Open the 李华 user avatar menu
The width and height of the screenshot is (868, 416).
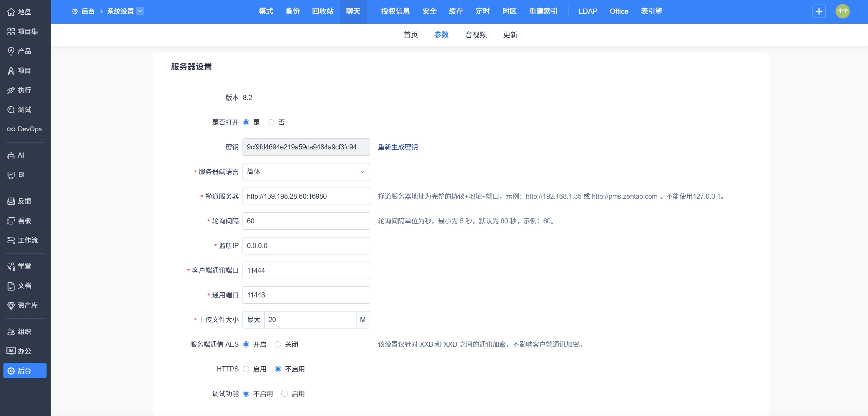point(842,11)
